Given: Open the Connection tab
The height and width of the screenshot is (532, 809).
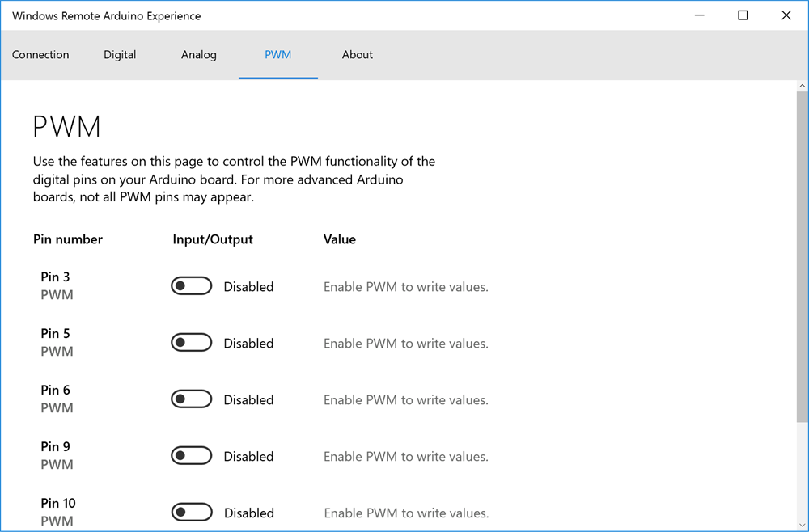Looking at the screenshot, I should (40, 55).
